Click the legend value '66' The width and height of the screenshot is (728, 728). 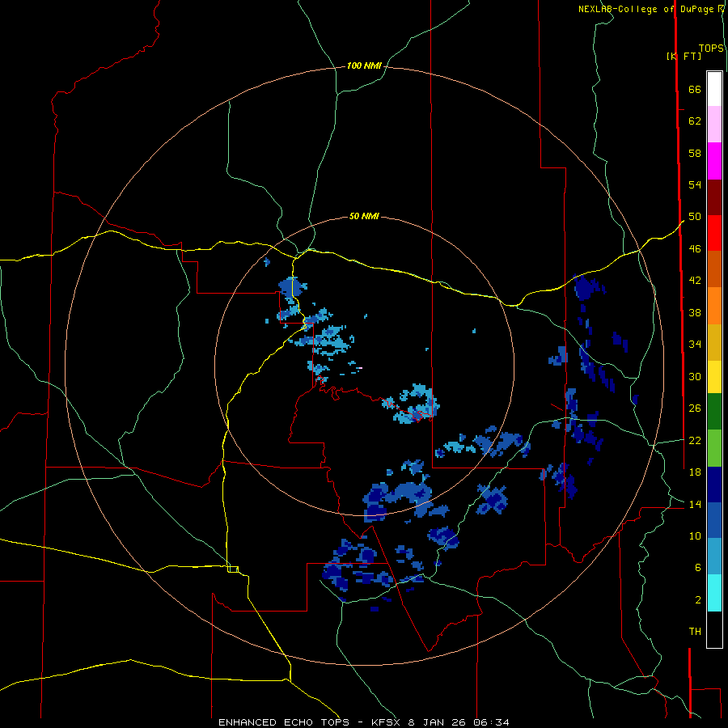coord(695,90)
